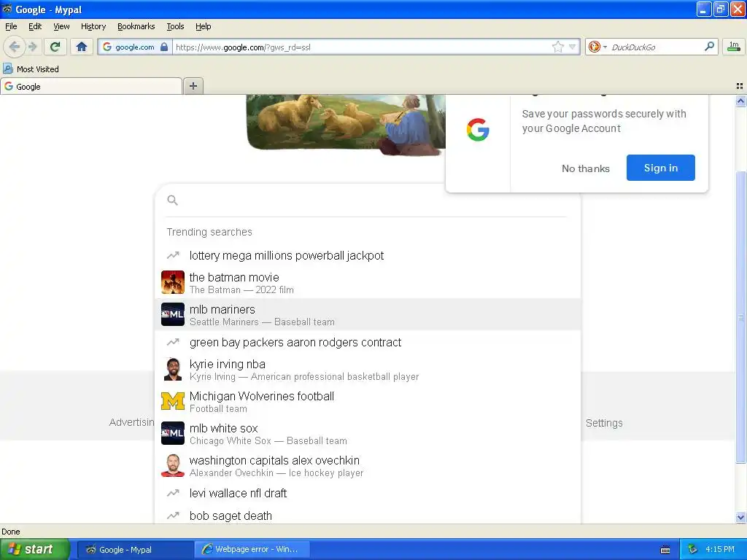Click the 1m toolbar addon icon
Viewport: 747px width, 560px height.
pyautogui.click(x=734, y=46)
